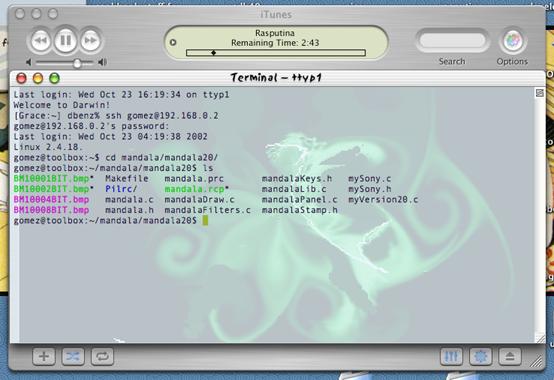Click the high volume speaker icon
The width and height of the screenshot is (554, 380).
[102, 63]
